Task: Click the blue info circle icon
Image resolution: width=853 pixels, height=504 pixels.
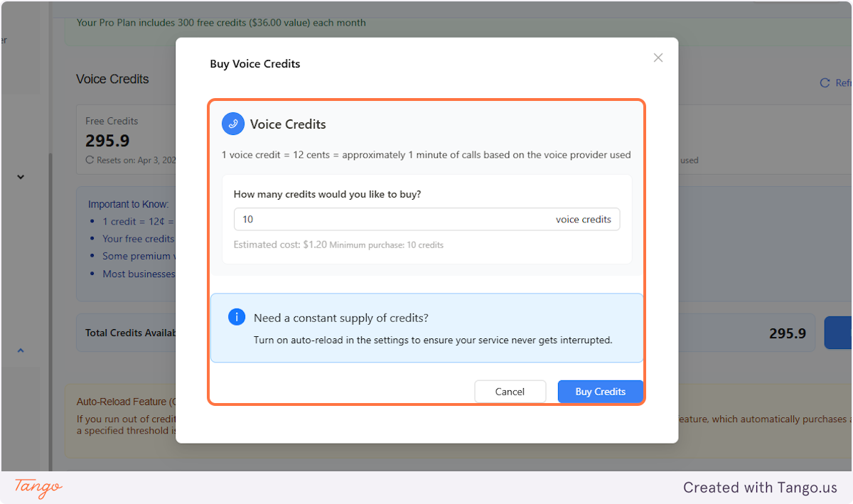Action: click(x=237, y=317)
